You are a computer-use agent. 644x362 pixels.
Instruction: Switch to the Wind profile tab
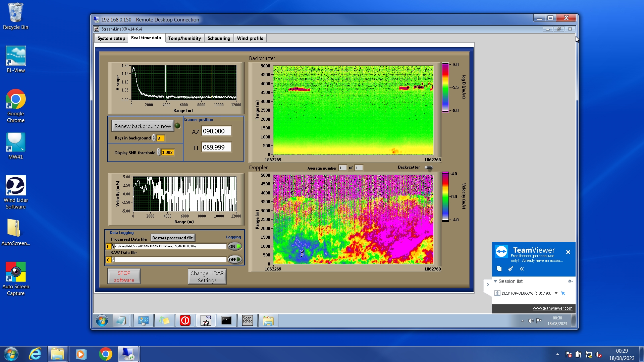[250, 38]
